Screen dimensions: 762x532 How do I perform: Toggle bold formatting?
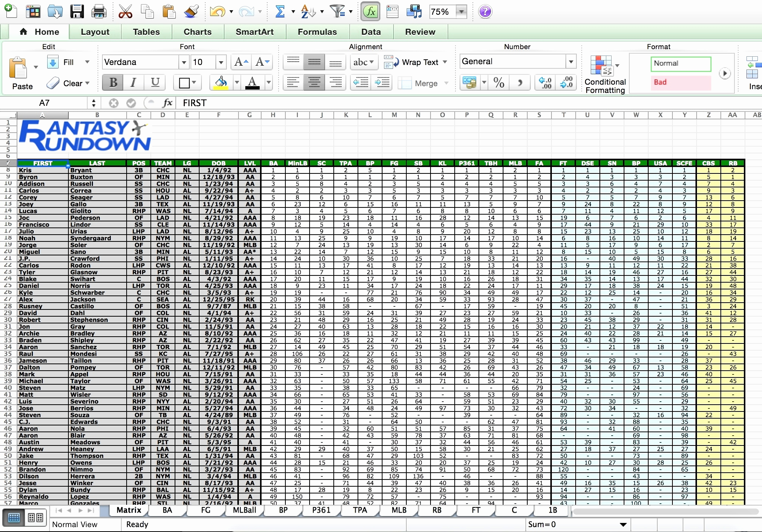[112, 82]
